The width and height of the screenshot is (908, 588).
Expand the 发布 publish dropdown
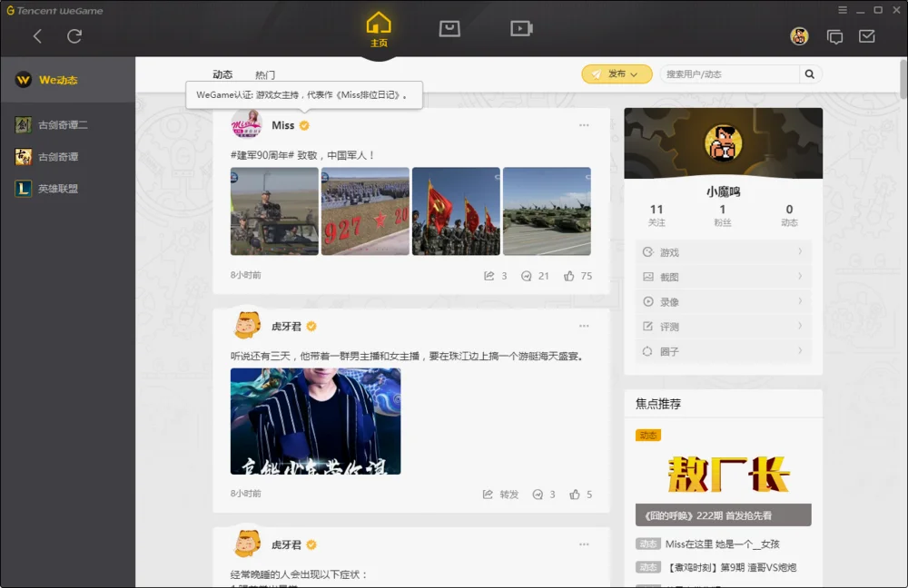point(617,74)
